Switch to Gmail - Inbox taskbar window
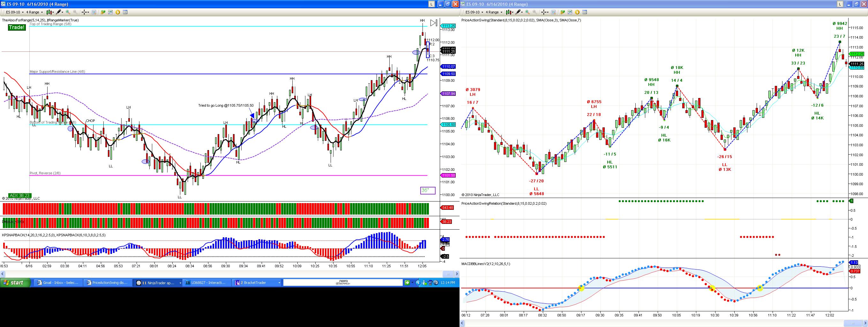Viewport: 868px width, 327px height. pos(58,283)
